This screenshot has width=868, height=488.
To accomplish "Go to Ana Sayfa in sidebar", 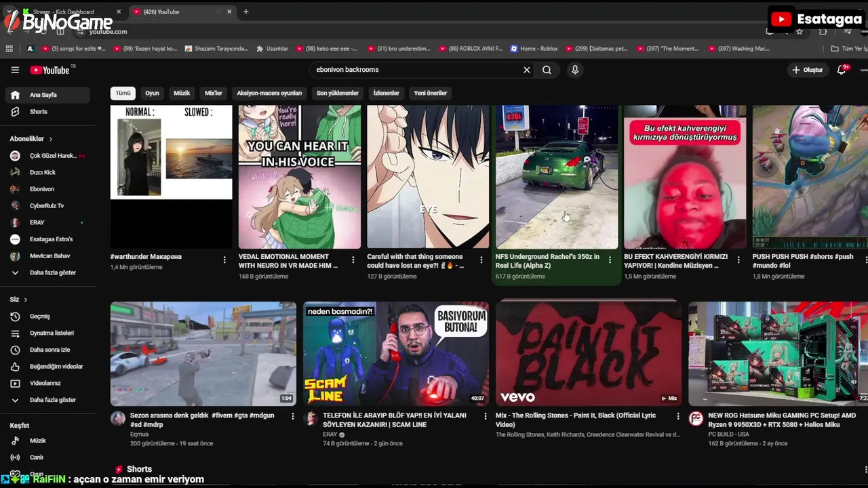I will click(x=47, y=95).
